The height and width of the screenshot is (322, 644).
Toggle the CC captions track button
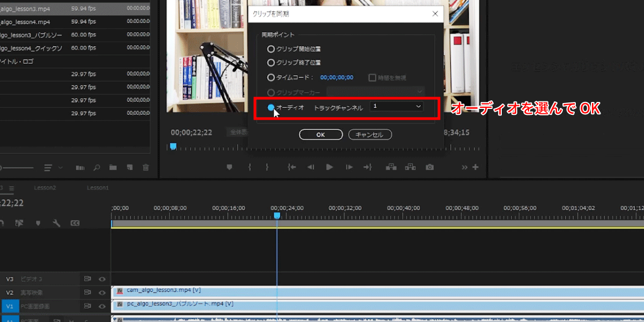[x=75, y=223]
